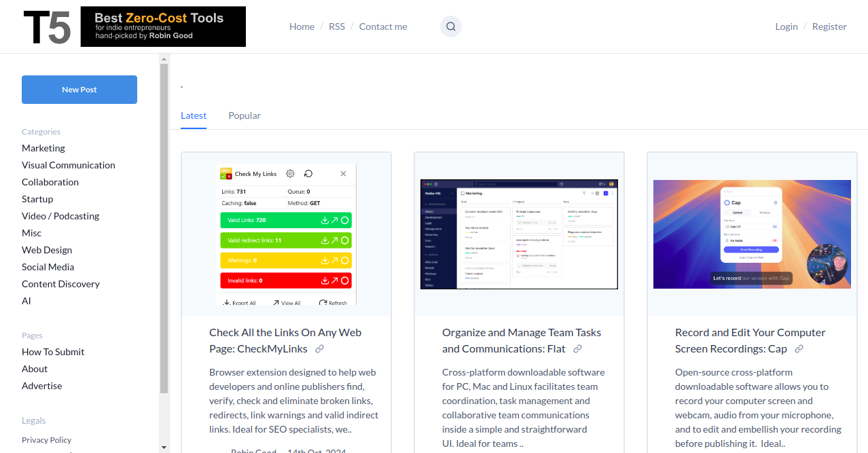The image size is (868, 453).
Task: Click the Best Zero-Cost Tools banner
Action: point(163,26)
